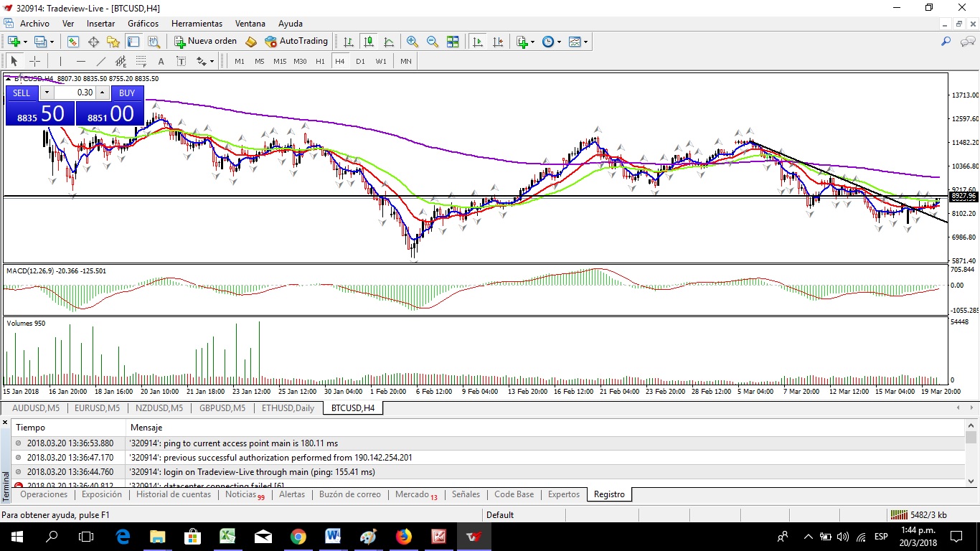Toggle the Terminal panel button
The width and height of the screenshot is (980, 551).
(x=133, y=42)
